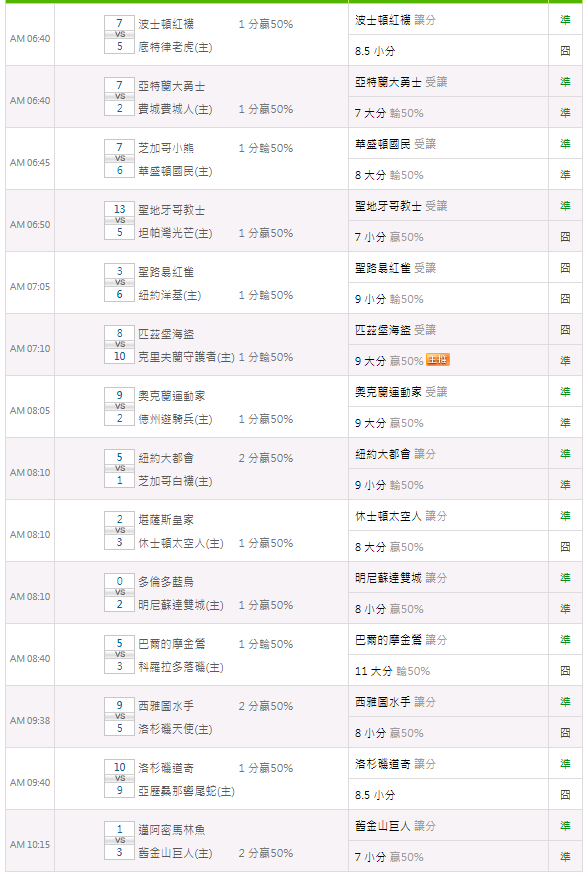This screenshot has height=876, width=588.
Task: Select home team 克里夫蘭守護者(主)
Action: coord(186,358)
